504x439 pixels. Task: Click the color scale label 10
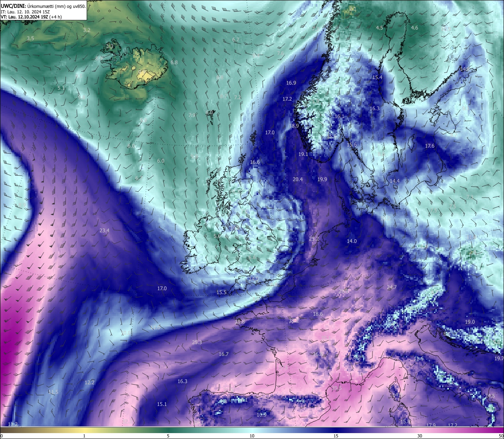tap(252, 436)
